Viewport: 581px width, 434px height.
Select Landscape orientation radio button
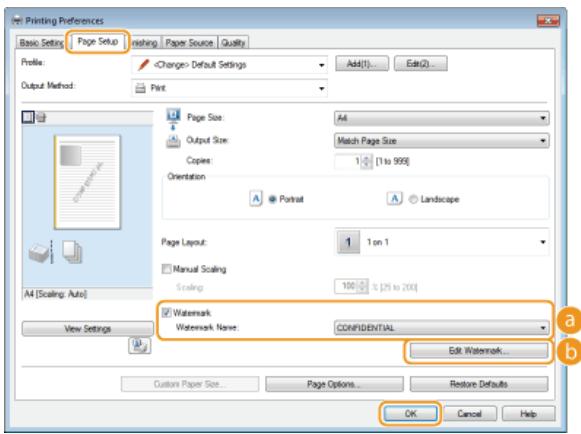413,199
